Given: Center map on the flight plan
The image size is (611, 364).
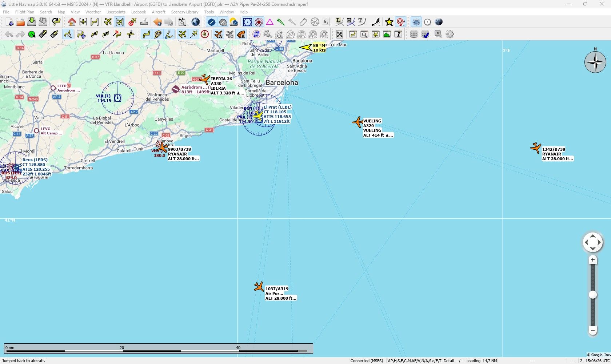Looking at the screenshot, I should (x=95, y=22).
